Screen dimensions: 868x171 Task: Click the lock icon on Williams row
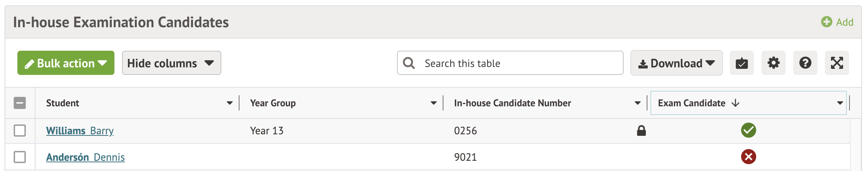coord(641,131)
